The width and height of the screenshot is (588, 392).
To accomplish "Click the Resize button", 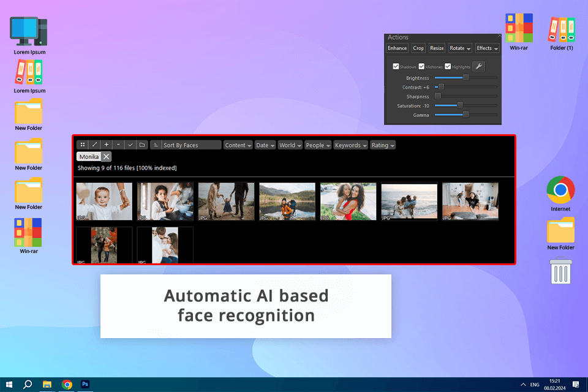I will 437,48.
